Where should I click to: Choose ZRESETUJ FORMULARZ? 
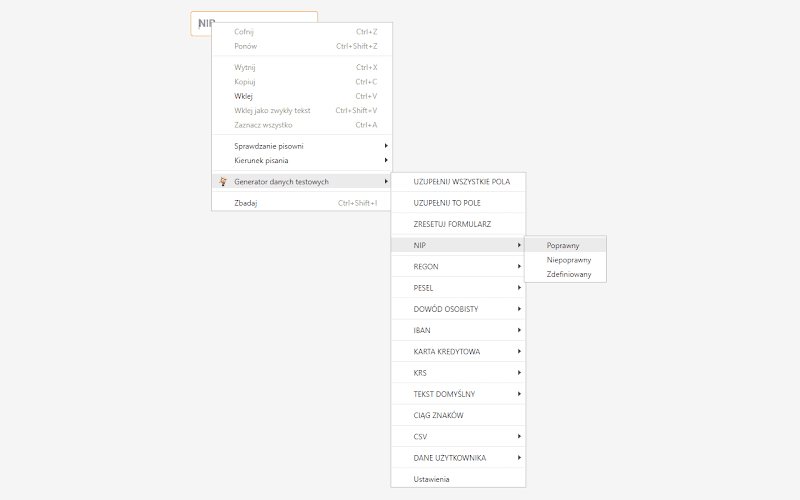coord(458,224)
